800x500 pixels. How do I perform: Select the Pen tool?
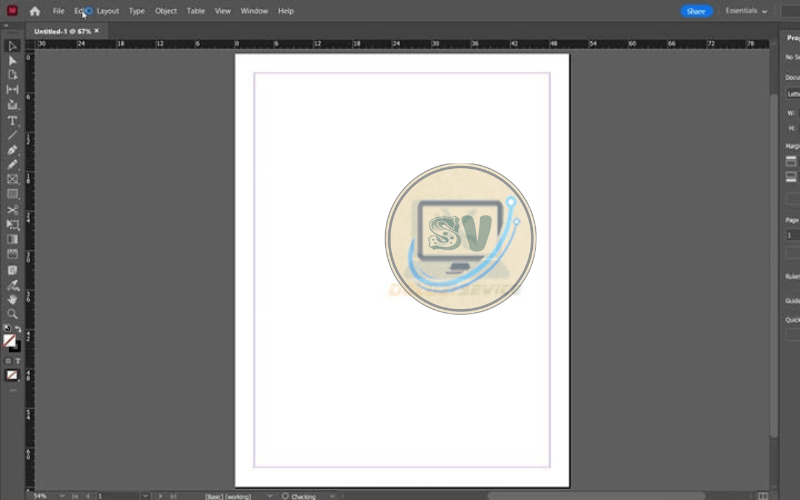(x=12, y=150)
